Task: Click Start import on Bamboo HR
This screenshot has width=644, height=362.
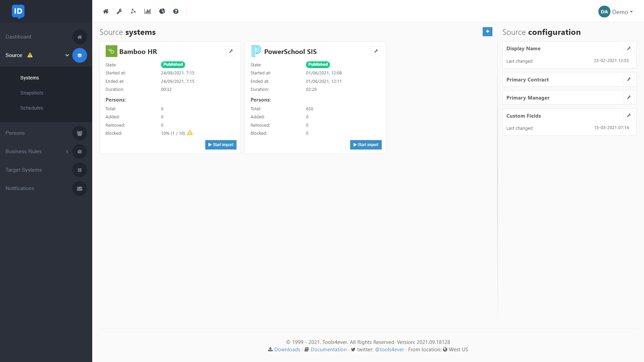Action: point(221,144)
